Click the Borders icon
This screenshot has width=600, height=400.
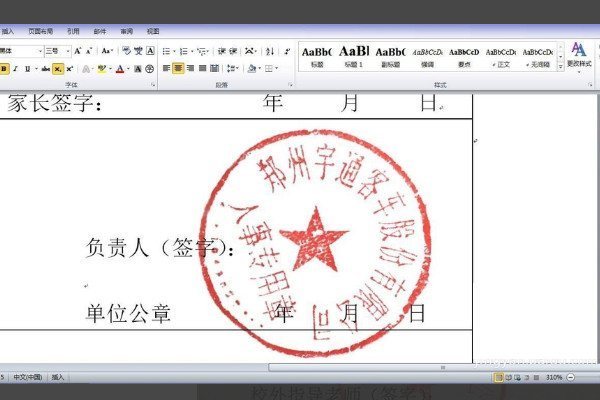pyautogui.click(x=269, y=69)
